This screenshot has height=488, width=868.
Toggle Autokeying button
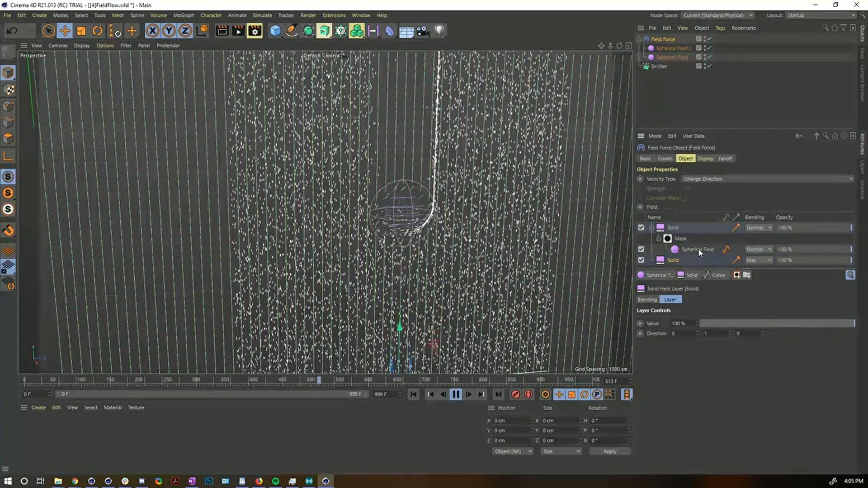click(x=528, y=394)
